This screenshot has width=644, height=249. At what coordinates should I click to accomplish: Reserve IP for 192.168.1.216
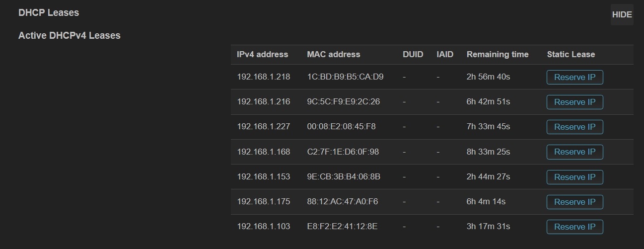point(574,102)
